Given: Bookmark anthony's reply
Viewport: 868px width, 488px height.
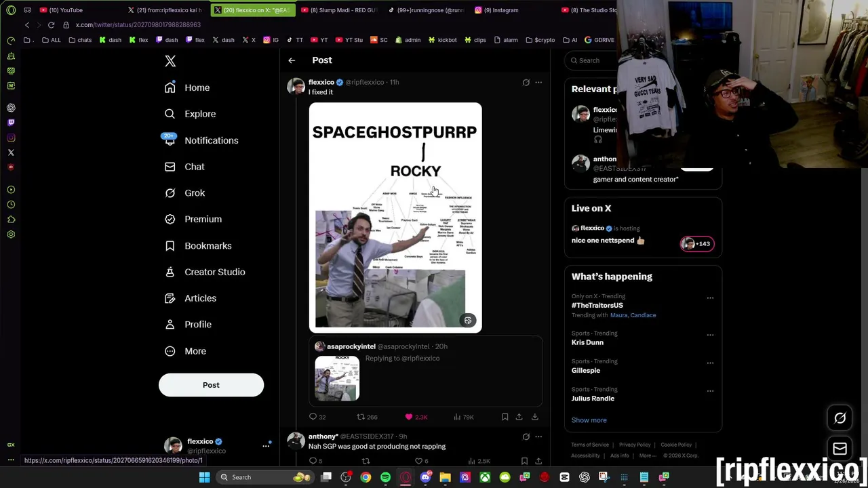Looking at the screenshot, I should [524, 461].
